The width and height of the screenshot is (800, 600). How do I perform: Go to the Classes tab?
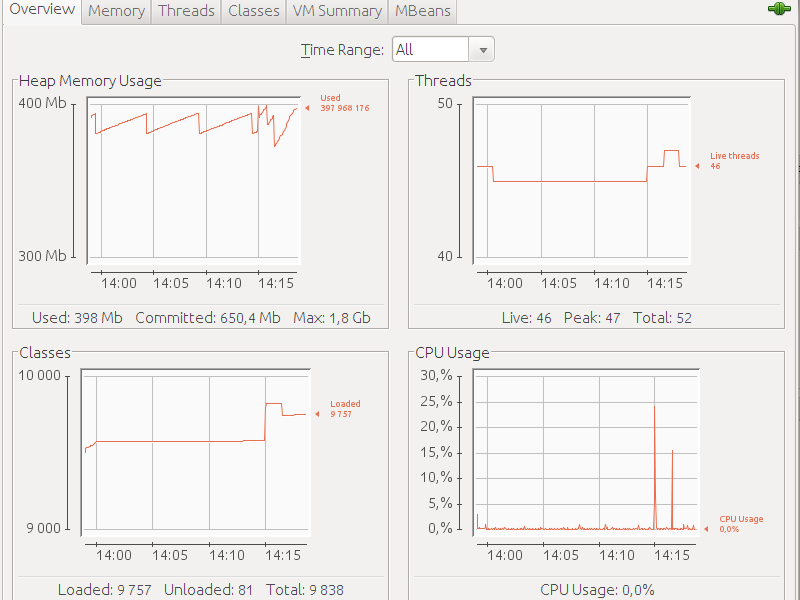[x=254, y=11]
